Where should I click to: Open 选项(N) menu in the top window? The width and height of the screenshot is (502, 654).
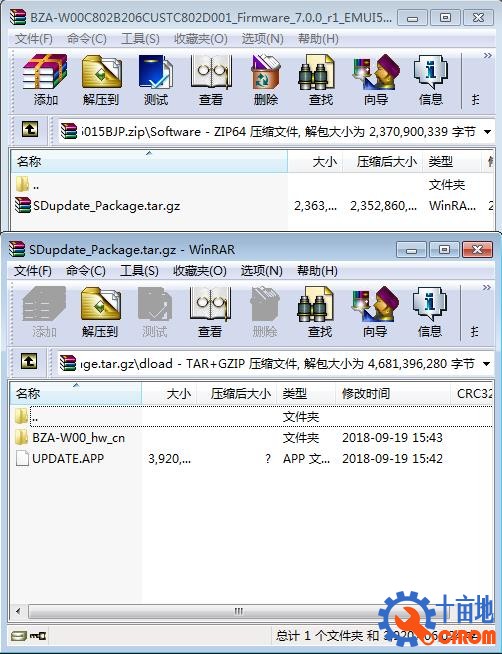coord(262,39)
